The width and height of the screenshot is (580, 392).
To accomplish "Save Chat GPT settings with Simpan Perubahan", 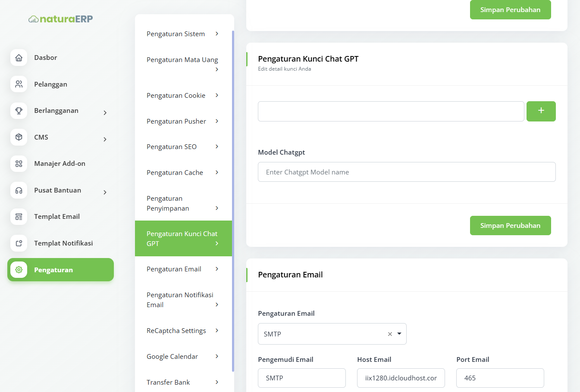I will pos(510,226).
